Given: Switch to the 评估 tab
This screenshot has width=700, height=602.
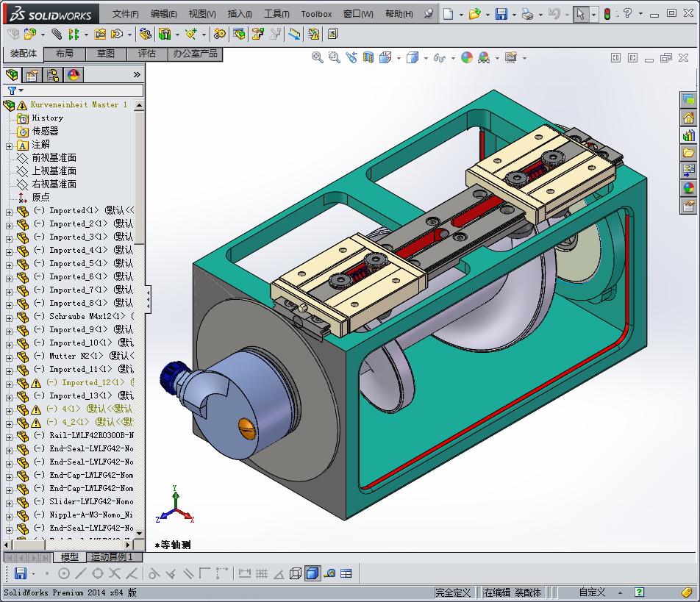Looking at the screenshot, I should coord(147,54).
